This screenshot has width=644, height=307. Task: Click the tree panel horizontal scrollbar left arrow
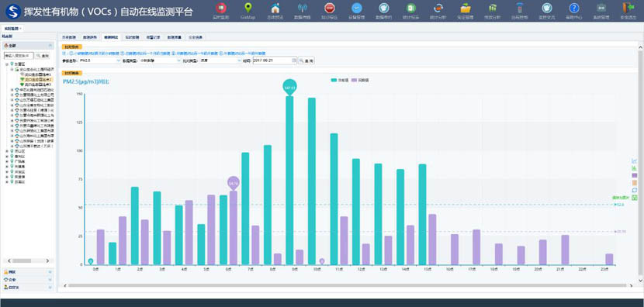9,260
